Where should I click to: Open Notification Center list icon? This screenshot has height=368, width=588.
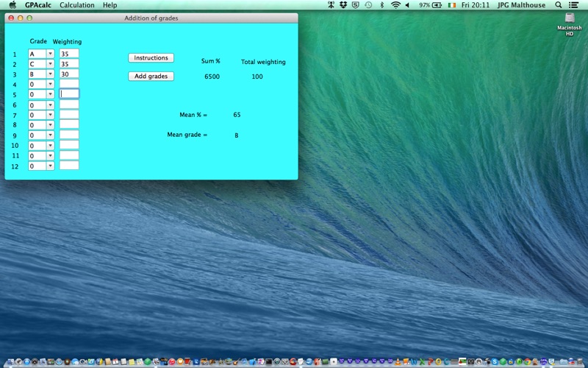(573, 5)
